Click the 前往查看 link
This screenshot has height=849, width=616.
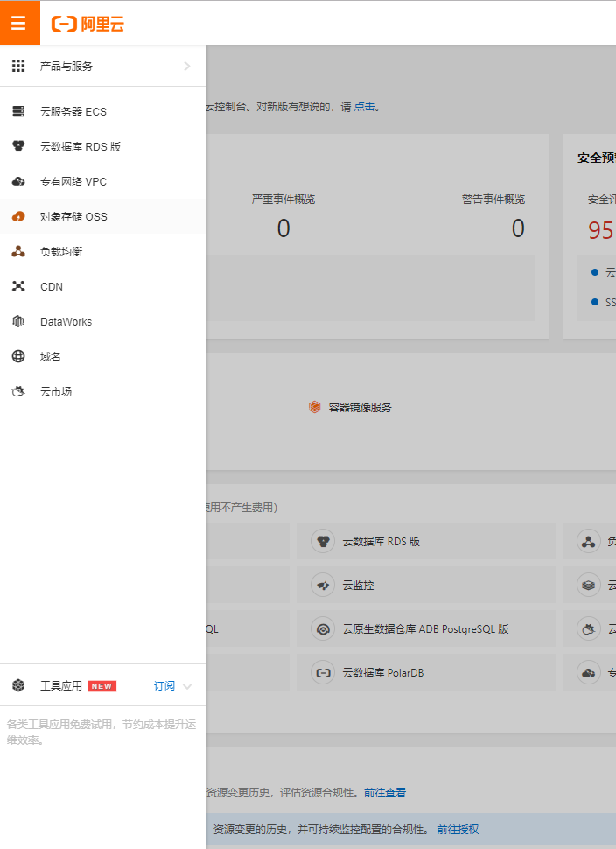(385, 793)
